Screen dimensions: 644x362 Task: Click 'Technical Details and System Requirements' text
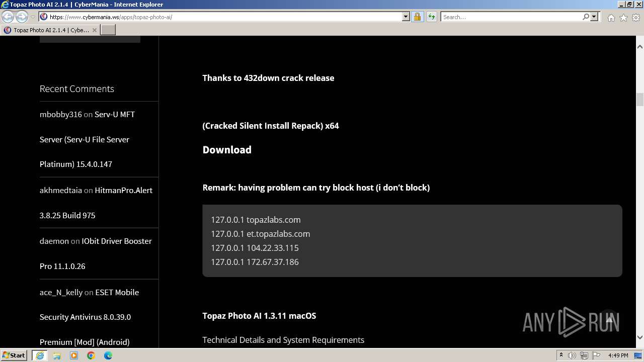click(283, 340)
